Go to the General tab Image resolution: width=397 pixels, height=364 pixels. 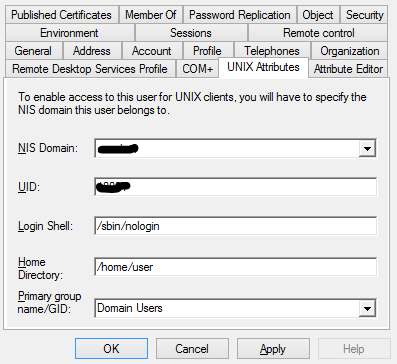point(33,51)
